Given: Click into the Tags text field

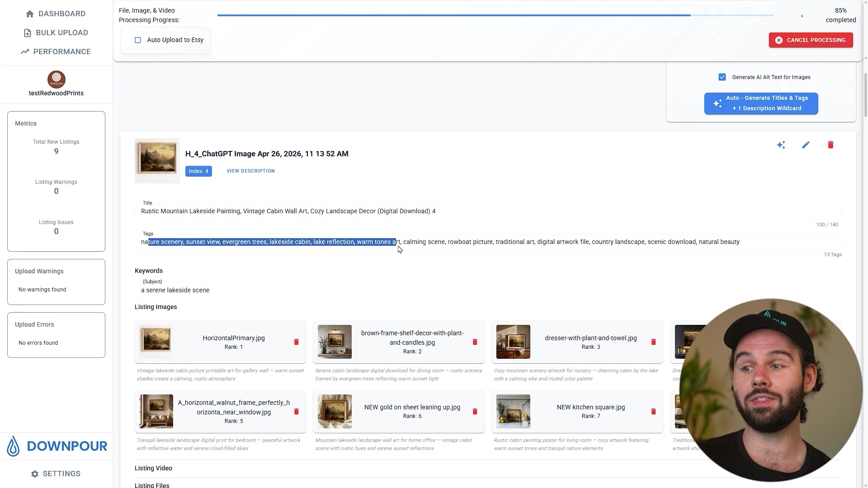Looking at the screenshot, I should [488, 242].
